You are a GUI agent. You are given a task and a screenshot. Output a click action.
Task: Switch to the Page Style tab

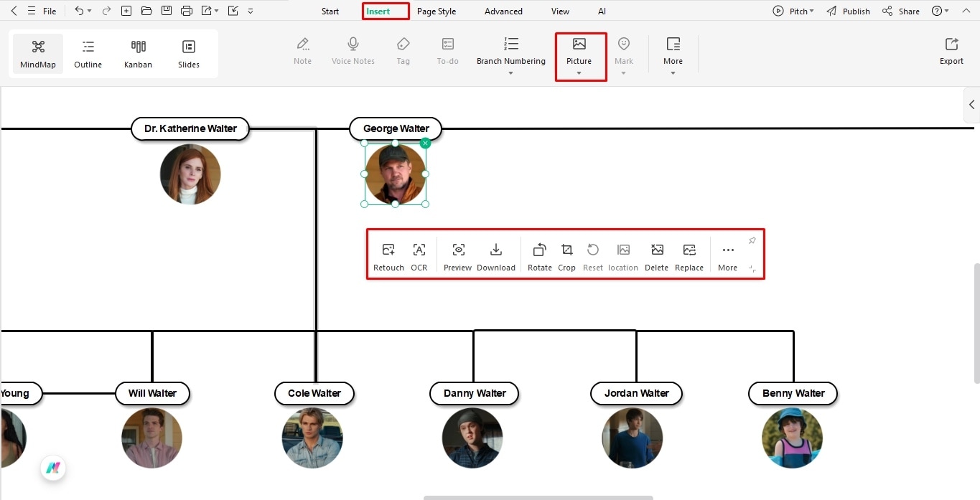pos(437,11)
